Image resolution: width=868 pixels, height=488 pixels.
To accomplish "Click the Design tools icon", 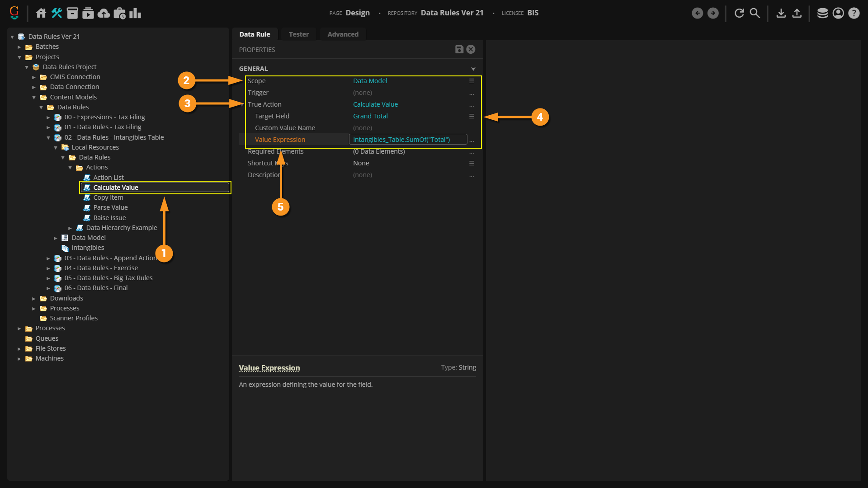I will 57,13.
